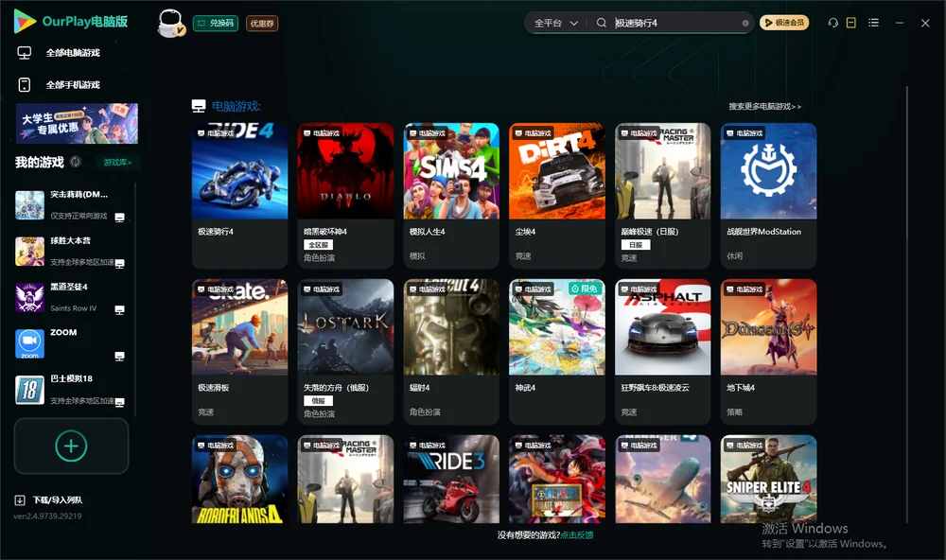
Task: Open the 暗黑破坏神4 Diablo card
Action: (x=345, y=196)
